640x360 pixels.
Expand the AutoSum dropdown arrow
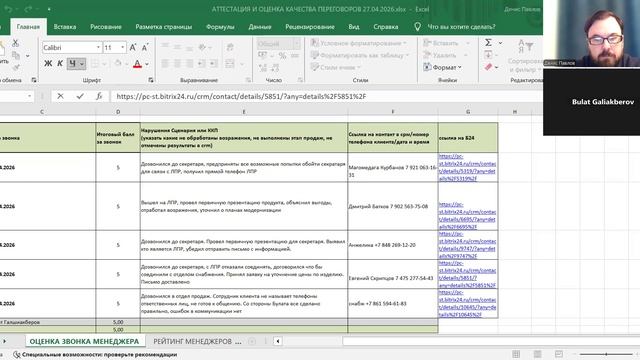[500, 43]
